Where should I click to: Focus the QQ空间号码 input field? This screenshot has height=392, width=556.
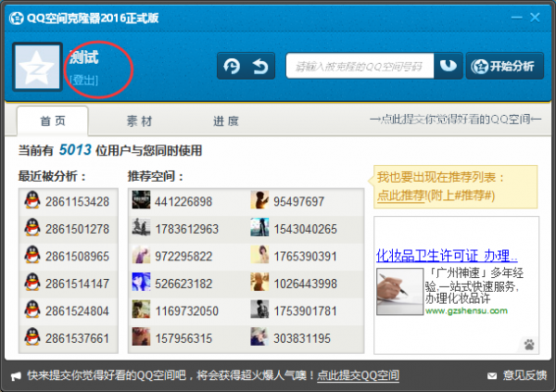click(x=360, y=66)
